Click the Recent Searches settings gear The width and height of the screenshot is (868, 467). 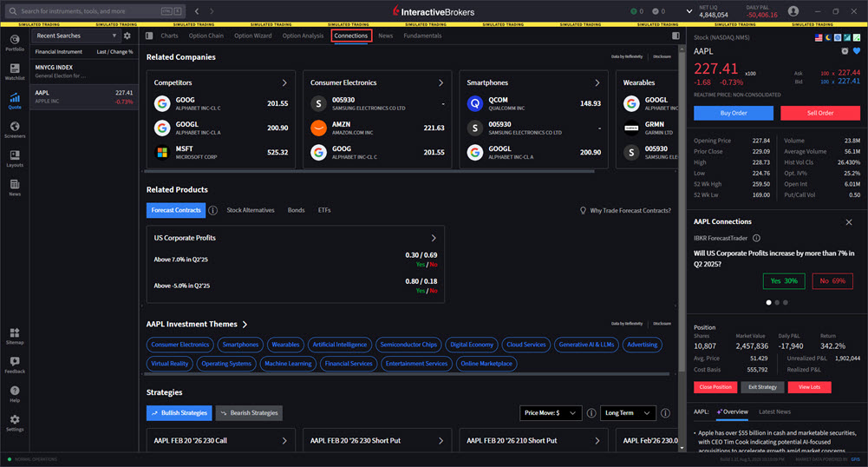coord(127,36)
